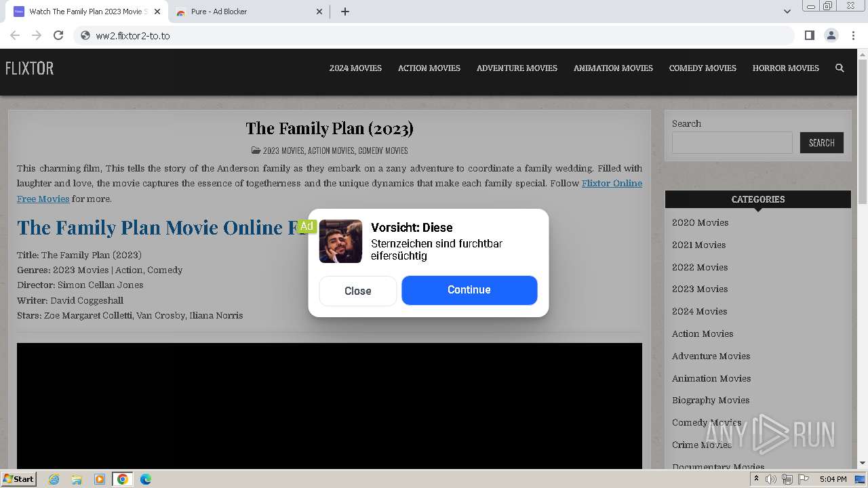Open 2022 Movies category

pos(700,267)
